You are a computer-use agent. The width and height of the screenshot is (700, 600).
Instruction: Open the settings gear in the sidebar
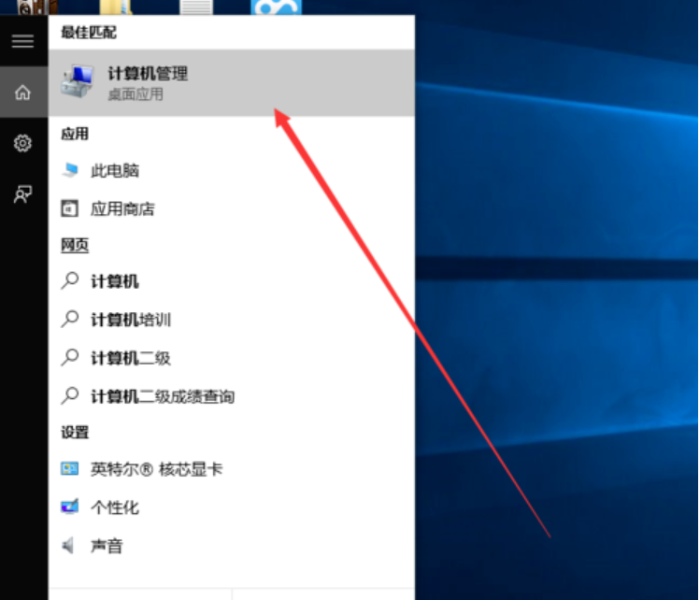point(22,143)
